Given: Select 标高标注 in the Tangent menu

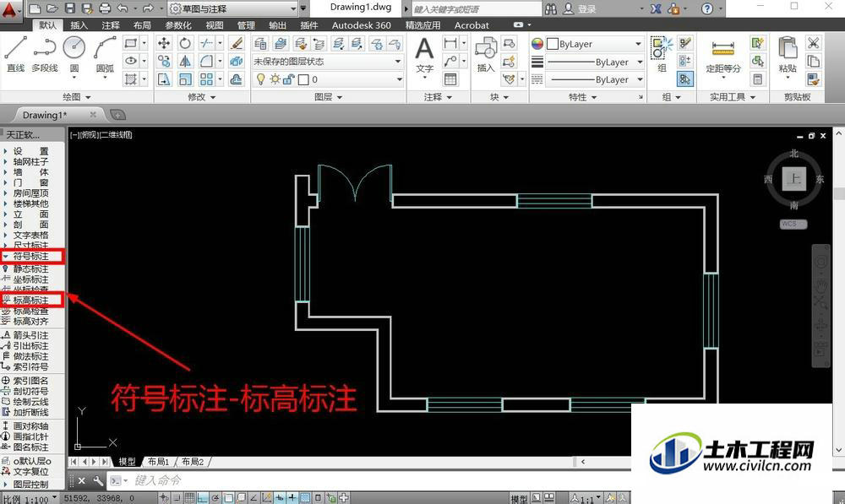Looking at the screenshot, I should pyautogui.click(x=31, y=300).
